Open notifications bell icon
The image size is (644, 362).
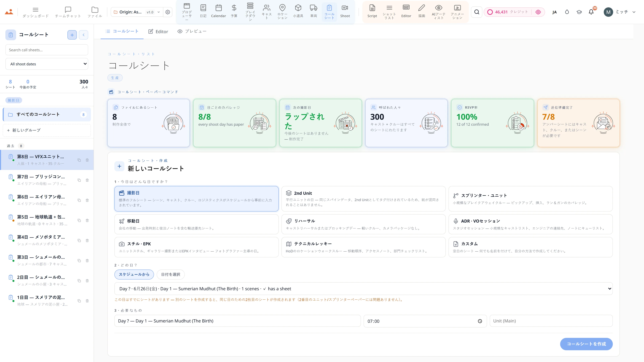591,12
